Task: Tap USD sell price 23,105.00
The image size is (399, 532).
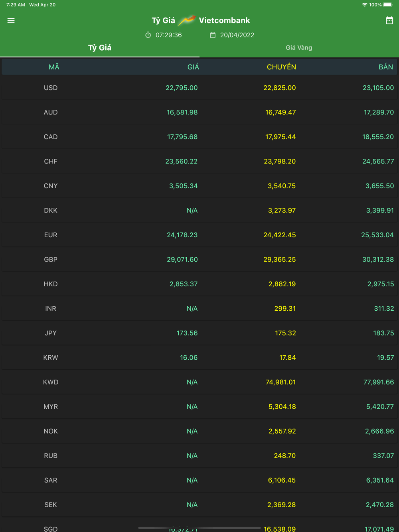Action: (378, 88)
